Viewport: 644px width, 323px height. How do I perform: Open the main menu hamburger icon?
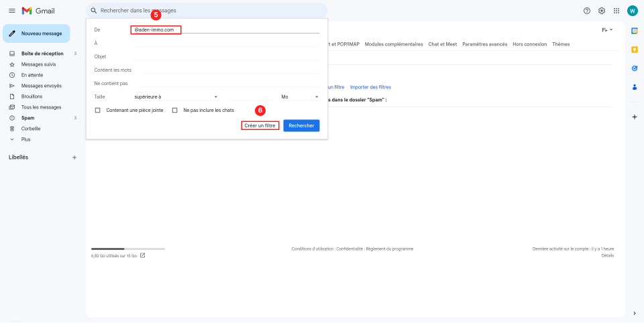pos(11,11)
